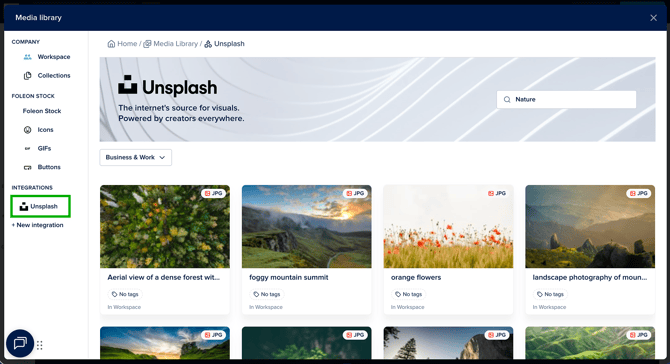
Task: Click the search field containing Nature
Action: pyautogui.click(x=566, y=100)
